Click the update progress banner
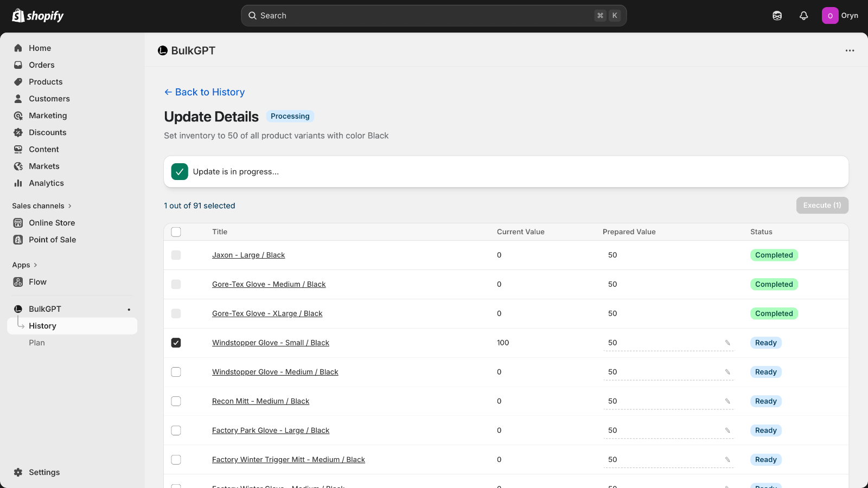This screenshot has height=488, width=868. tap(506, 171)
